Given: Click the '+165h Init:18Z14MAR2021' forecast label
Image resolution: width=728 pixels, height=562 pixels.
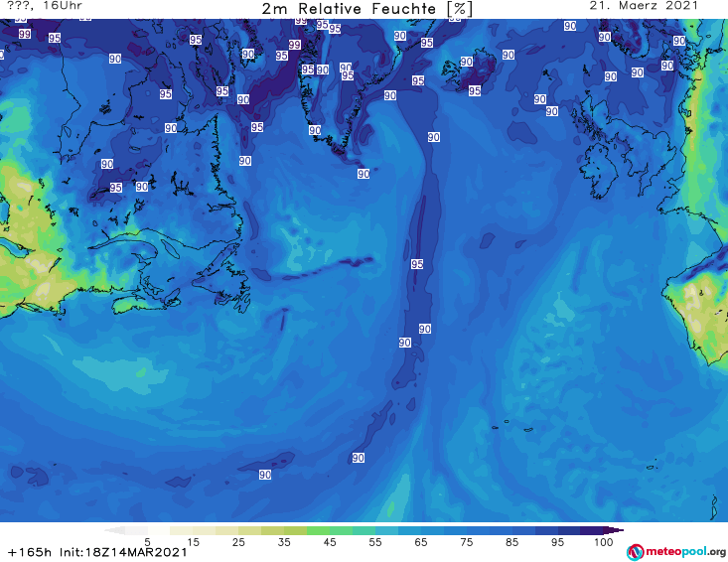Looking at the screenshot, I should point(97,552).
